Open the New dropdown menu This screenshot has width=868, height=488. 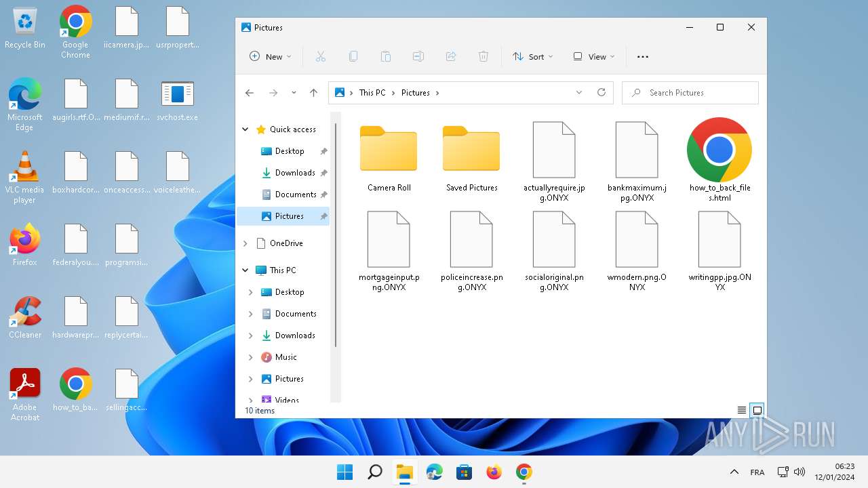click(x=270, y=57)
